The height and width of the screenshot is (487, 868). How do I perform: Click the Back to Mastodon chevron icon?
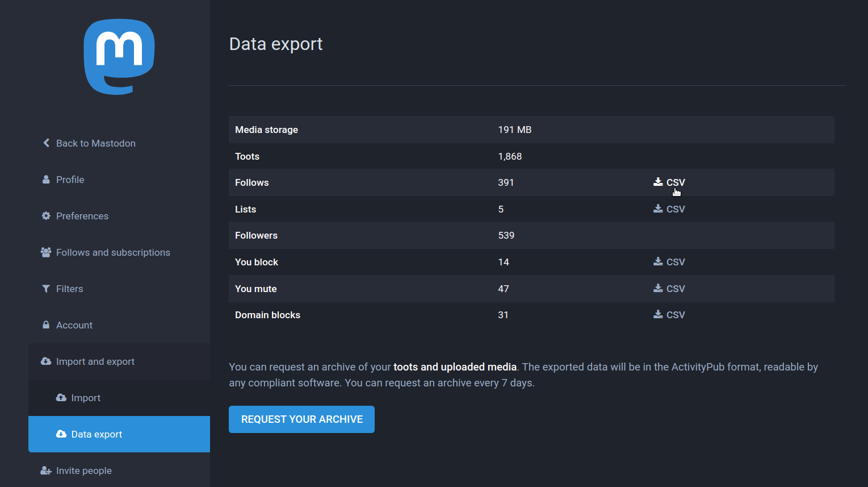tap(47, 143)
